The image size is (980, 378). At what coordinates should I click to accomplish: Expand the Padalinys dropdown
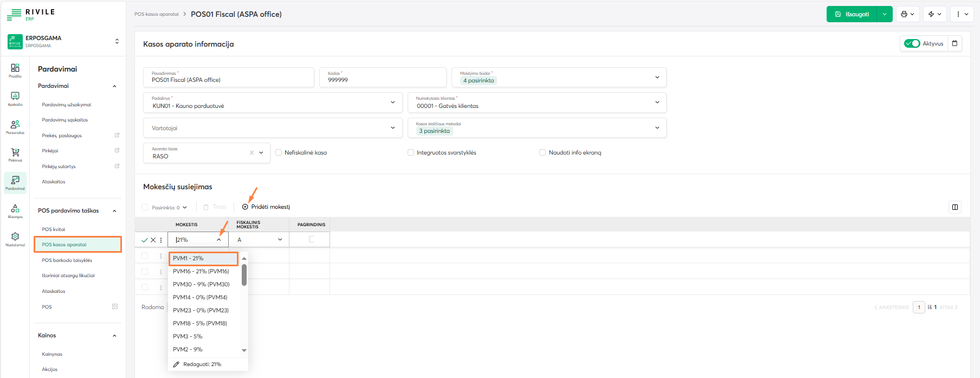392,102
